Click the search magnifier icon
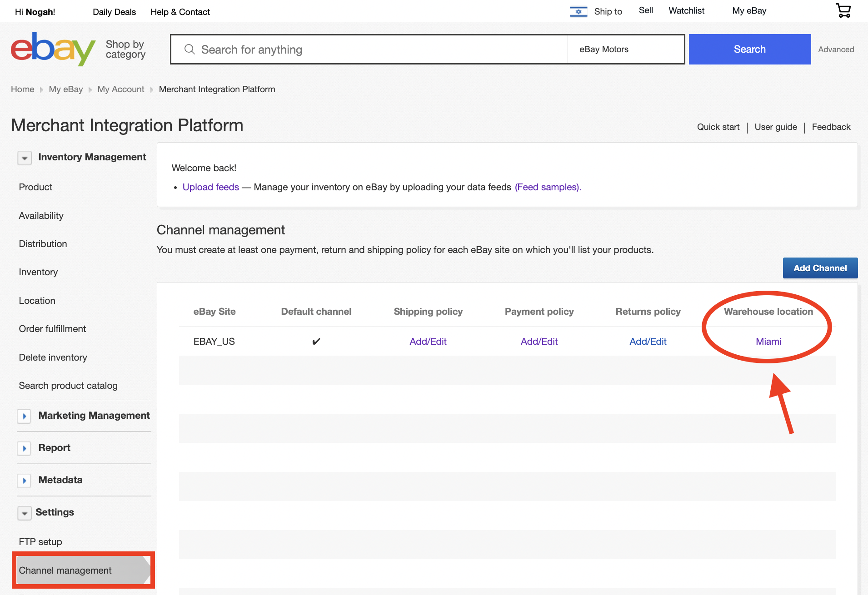Viewport: 868px width, 595px height. [190, 49]
